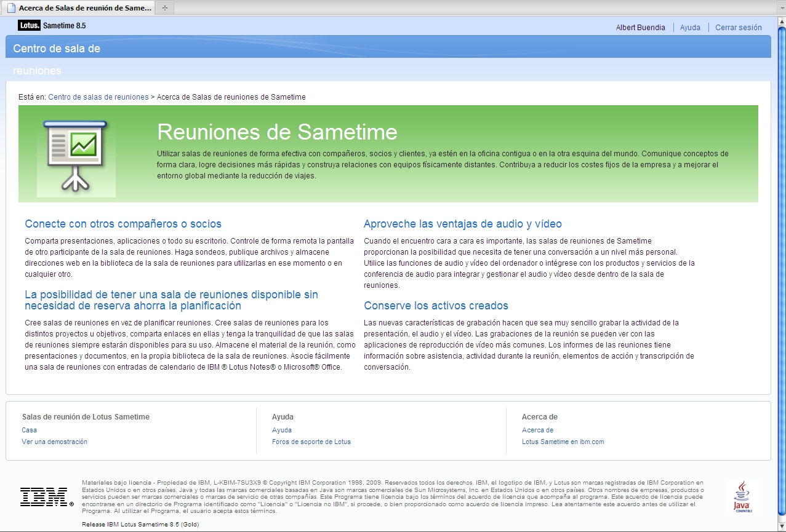The width and height of the screenshot is (786, 532).
Task: Click Cerrar sesión to log out
Action: point(739,28)
